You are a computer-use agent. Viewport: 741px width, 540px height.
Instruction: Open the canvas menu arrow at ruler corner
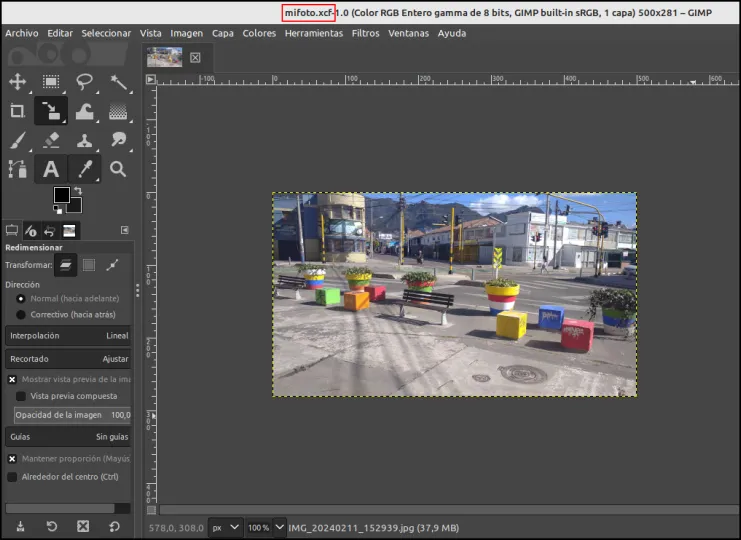(x=151, y=79)
